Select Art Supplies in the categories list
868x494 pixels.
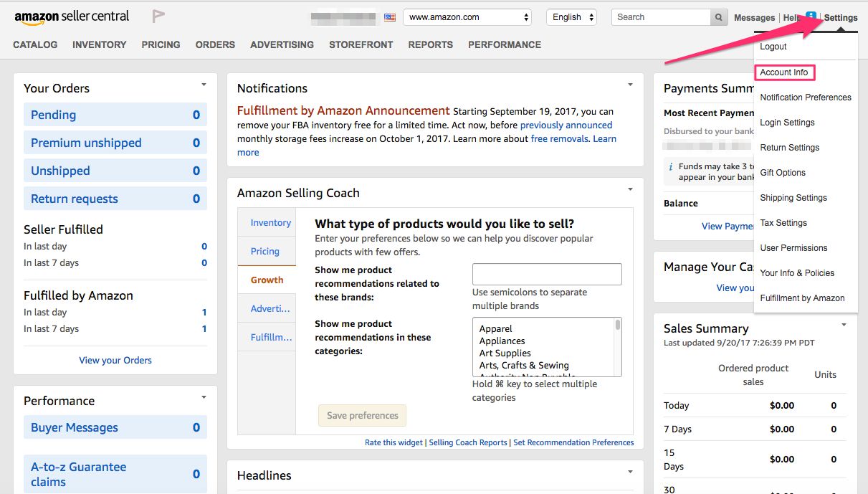505,353
